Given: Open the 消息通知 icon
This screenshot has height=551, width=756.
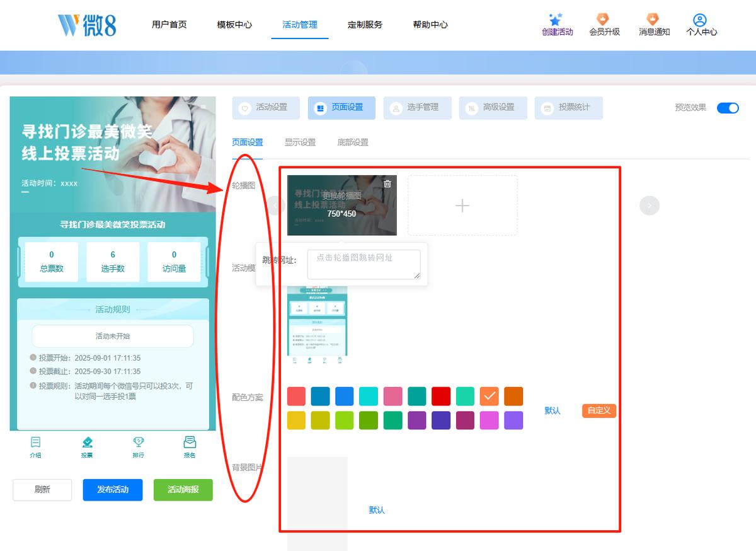Looking at the screenshot, I should tap(653, 19).
